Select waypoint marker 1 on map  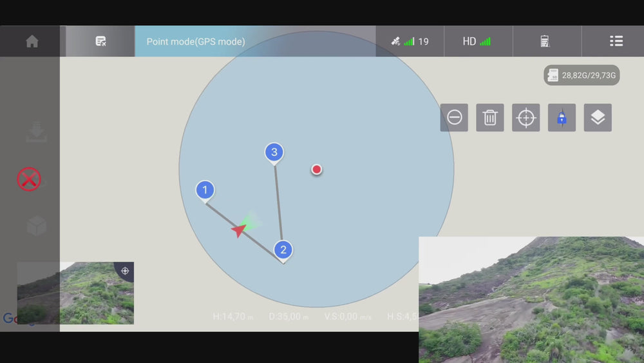205,190
